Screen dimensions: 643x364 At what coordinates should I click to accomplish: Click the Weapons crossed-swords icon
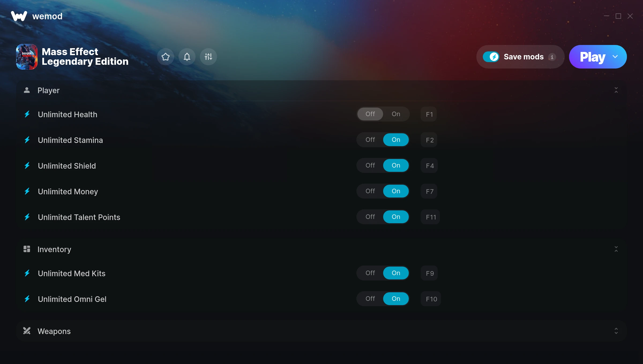(x=27, y=331)
